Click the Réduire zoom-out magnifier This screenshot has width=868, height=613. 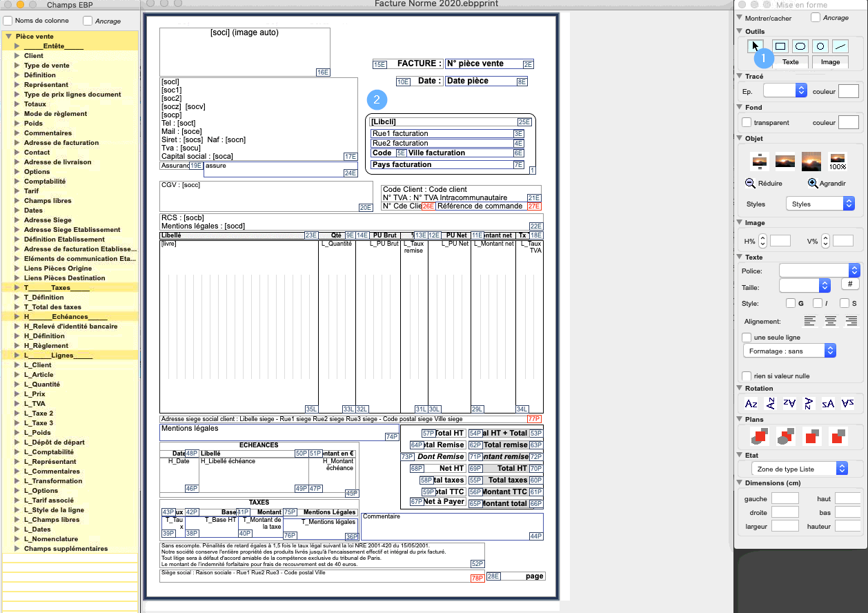tap(751, 184)
